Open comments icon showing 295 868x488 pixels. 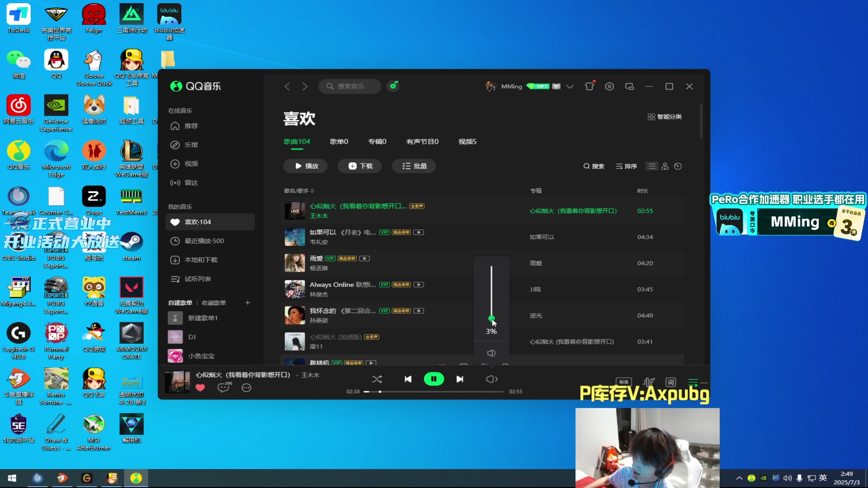coord(224,387)
